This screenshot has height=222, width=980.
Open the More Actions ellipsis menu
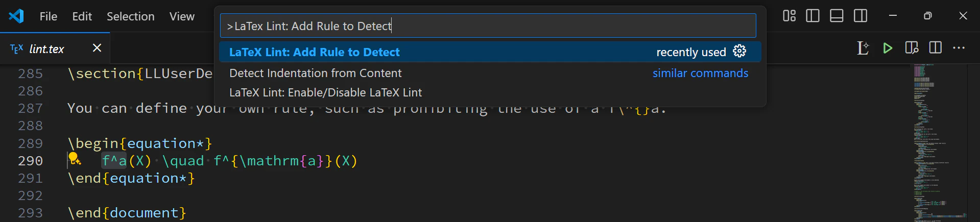click(x=959, y=48)
